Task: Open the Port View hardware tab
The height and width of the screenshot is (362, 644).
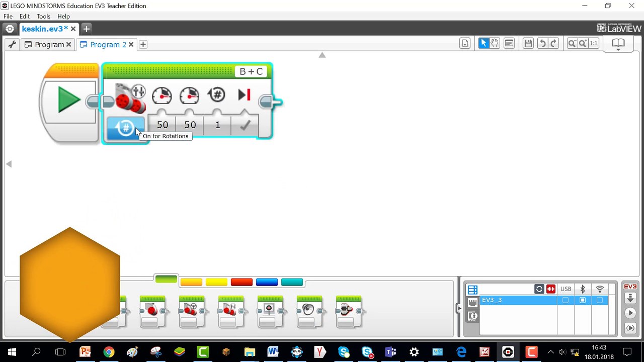Action: pyautogui.click(x=472, y=303)
